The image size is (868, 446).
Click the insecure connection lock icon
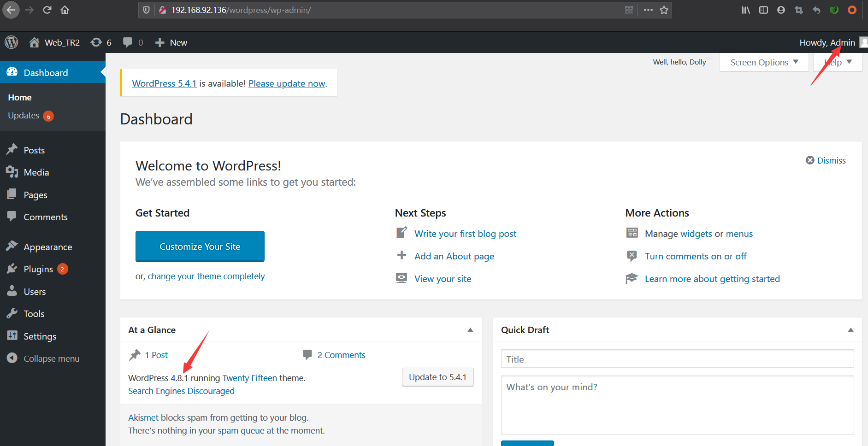(162, 10)
